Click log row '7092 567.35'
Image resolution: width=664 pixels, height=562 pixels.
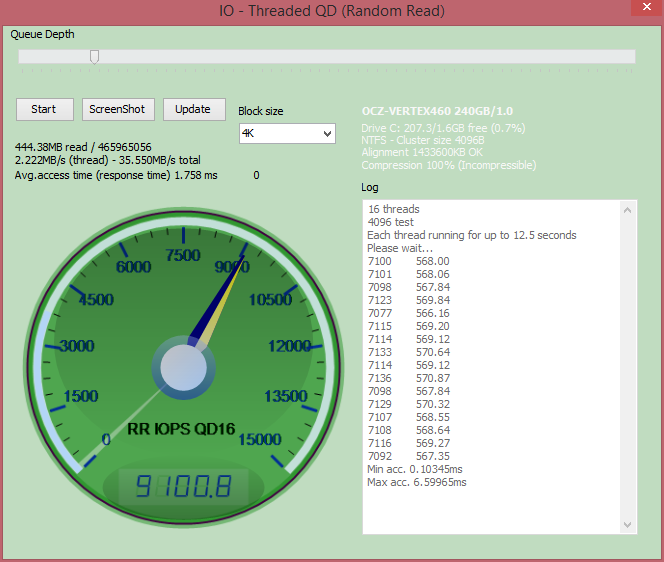pyautogui.click(x=408, y=457)
